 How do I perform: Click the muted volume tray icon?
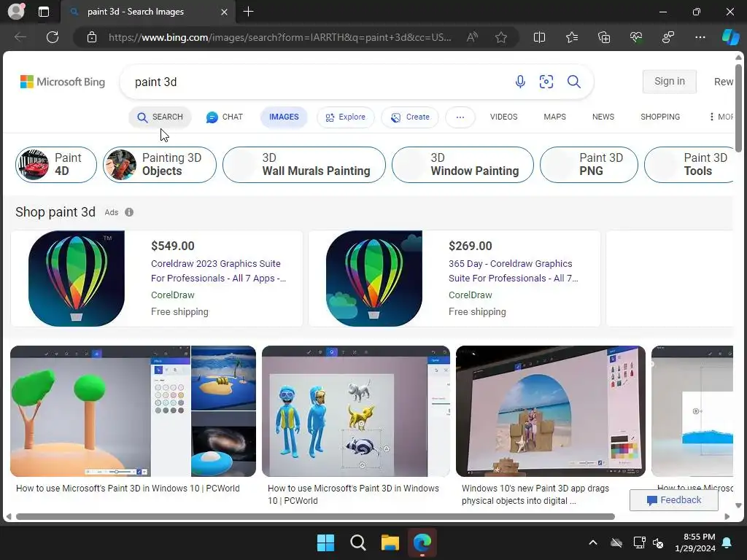point(658,542)
